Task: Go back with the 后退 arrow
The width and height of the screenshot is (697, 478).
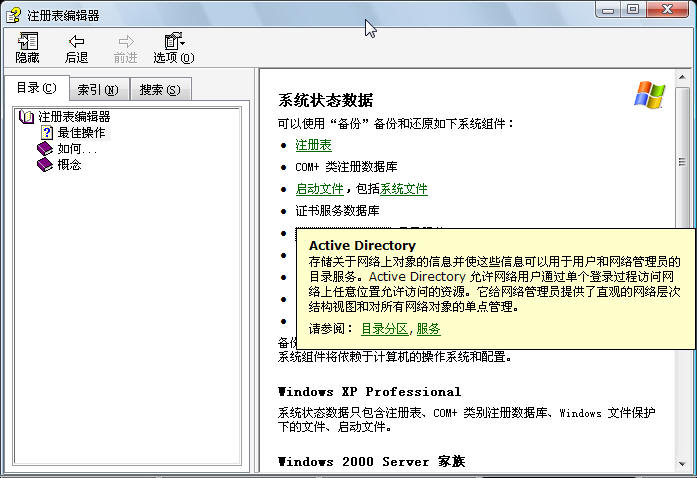Action: tap(76, 41)
